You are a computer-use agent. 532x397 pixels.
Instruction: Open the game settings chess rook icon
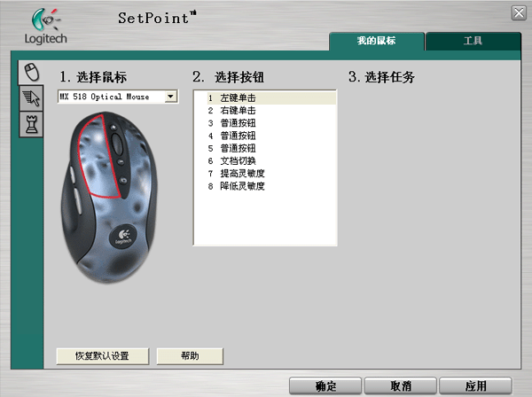(x=31, y=124)
